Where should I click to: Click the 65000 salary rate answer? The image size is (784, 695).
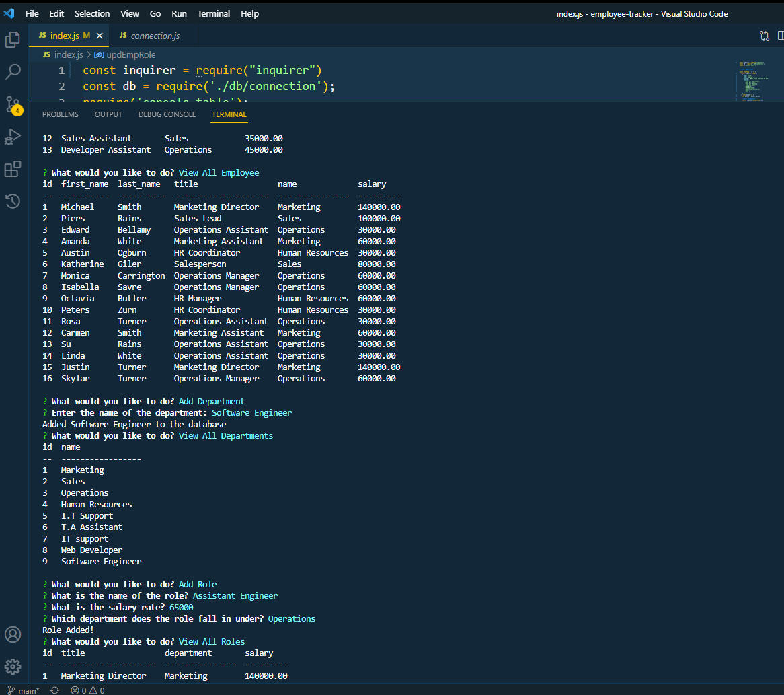pyautogui.click(x=181, y=608)
